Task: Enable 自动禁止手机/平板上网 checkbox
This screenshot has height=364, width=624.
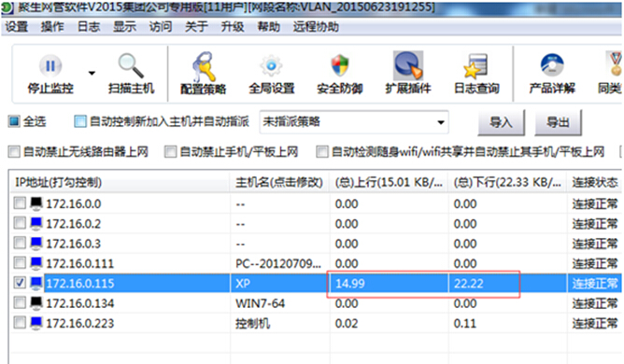Action: pos(170,151)
